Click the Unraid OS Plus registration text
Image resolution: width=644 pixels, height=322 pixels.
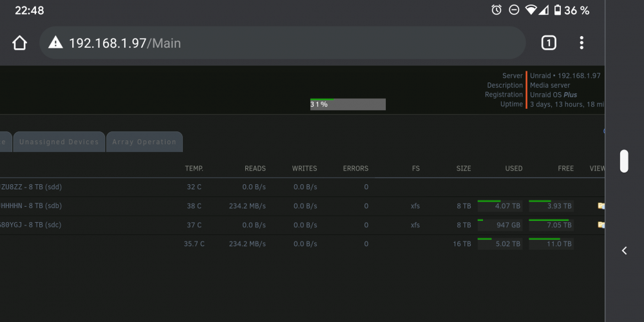pos(554,95)
